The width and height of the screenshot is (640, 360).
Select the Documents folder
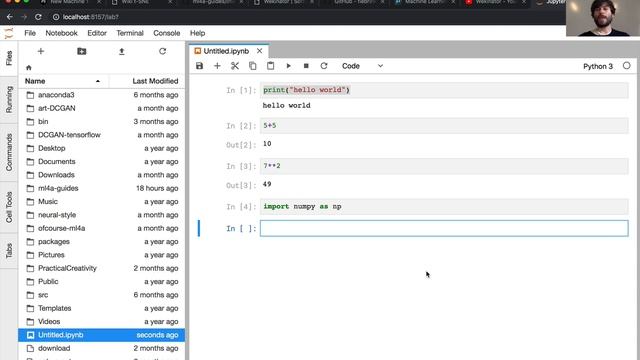(x=101, y=162)
